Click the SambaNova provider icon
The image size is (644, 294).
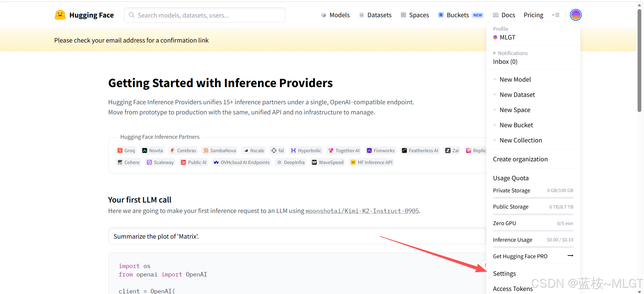point(206,151)
